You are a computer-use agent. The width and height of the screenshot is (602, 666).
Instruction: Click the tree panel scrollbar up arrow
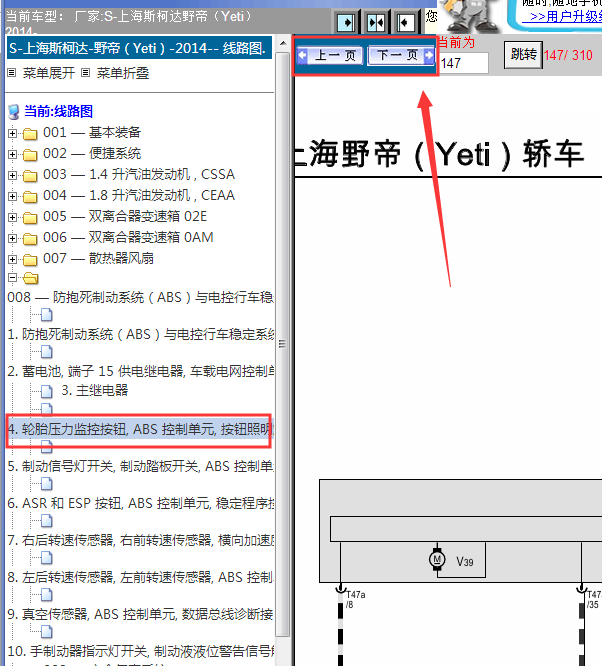(283, 43)
